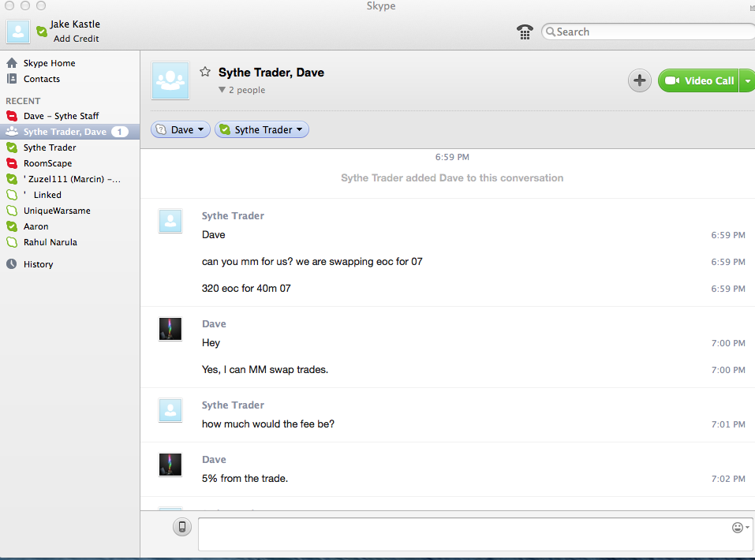This screenshot has width=755, height=560.
Task: Click the red busy icon beside RoomScape
Action: pos(12,163)
